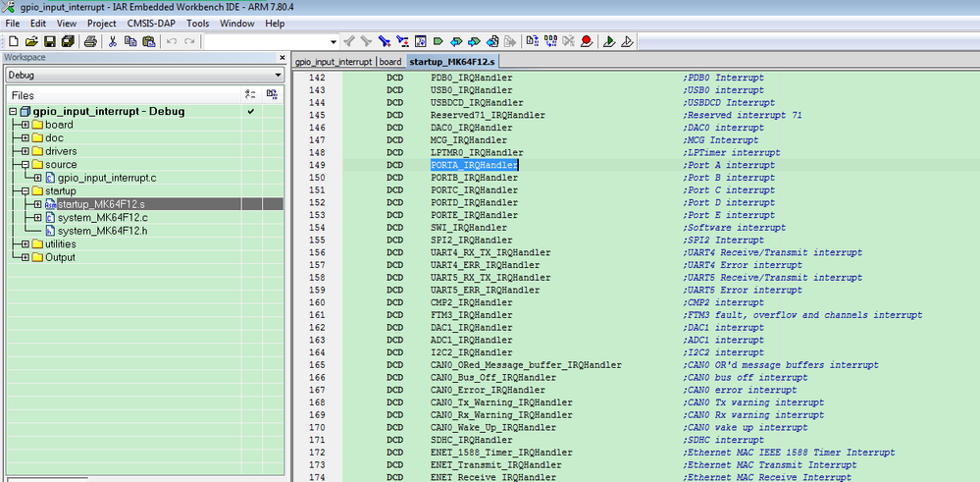The image size is (980, 482).
Task: Select gpio_input_interrupt.c in the file tree
Action: (107, 178)
